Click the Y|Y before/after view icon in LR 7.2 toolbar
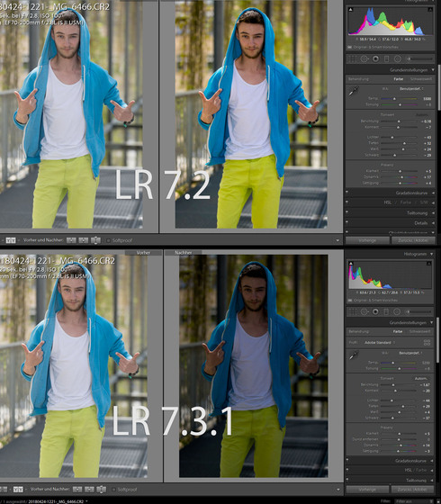This screenshot has width=441, height=504. [x=11, y=240]
